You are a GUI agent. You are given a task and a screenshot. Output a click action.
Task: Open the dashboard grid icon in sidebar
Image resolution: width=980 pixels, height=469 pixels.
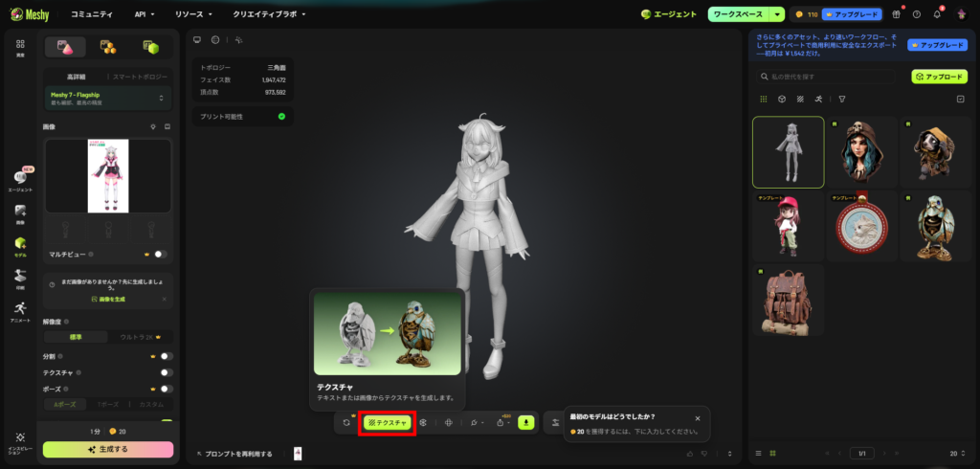point(20,48)
